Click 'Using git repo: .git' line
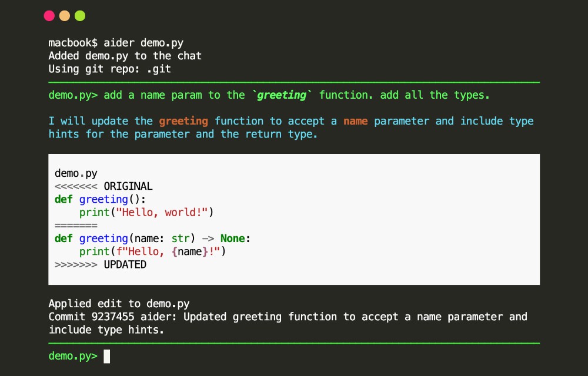The width and height of the screenshot is (588, 376). [x=109, y=69]
